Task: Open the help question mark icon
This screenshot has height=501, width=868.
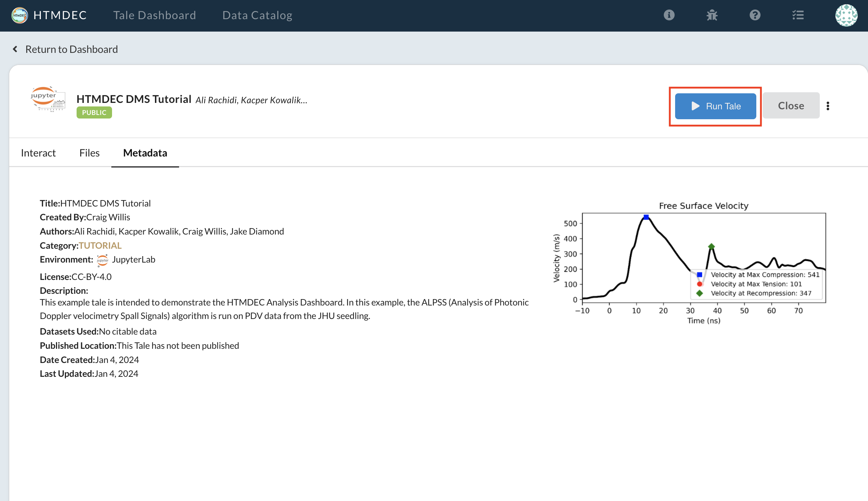Action: pos(755,15)
